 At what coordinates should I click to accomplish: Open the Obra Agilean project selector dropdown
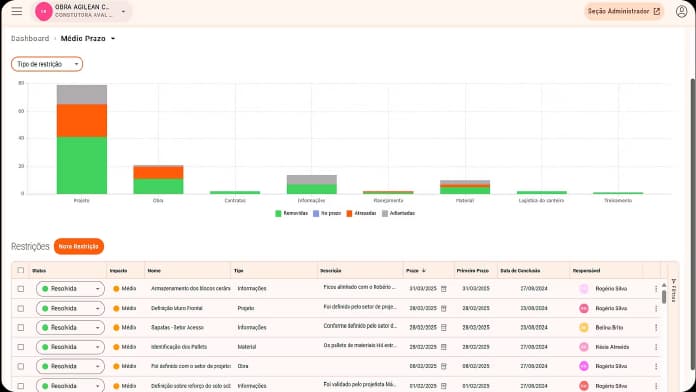coord(123,12)
